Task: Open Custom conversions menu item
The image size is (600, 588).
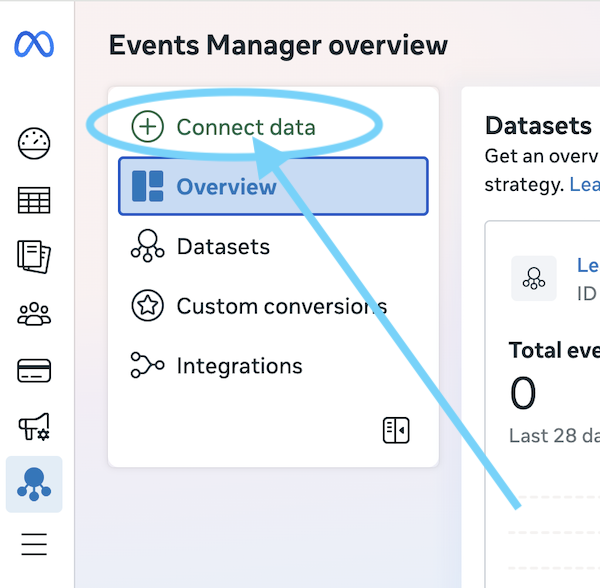Action: 273,306
